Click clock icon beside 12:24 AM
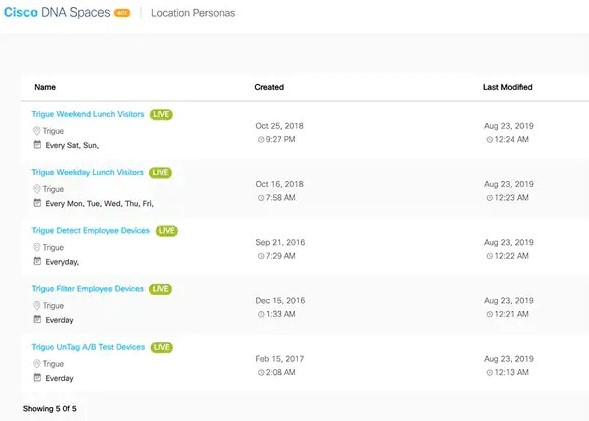 tap(489, 140)
